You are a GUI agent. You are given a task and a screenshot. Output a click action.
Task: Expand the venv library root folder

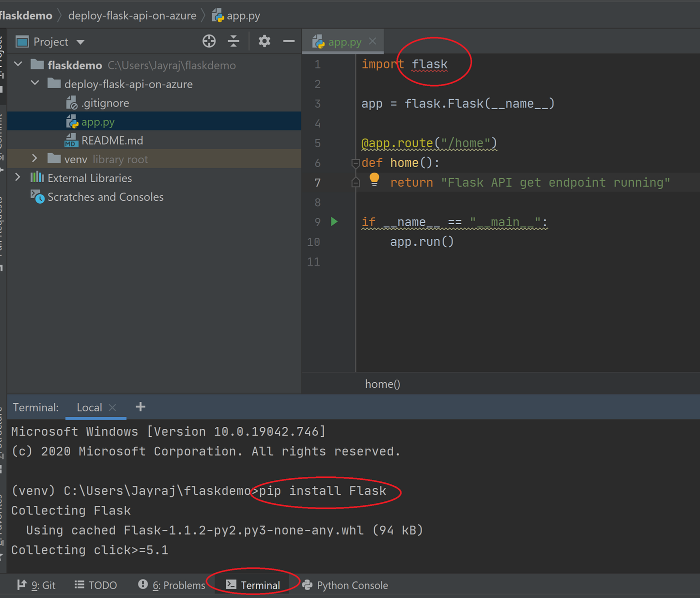tap(34, 158)
